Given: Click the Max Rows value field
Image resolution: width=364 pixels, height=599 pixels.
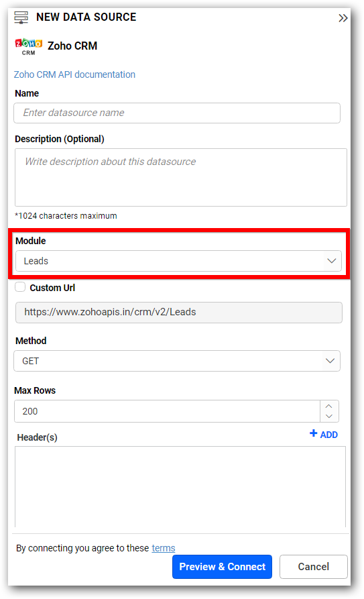Looking at the screenshot, I should 167,411.
